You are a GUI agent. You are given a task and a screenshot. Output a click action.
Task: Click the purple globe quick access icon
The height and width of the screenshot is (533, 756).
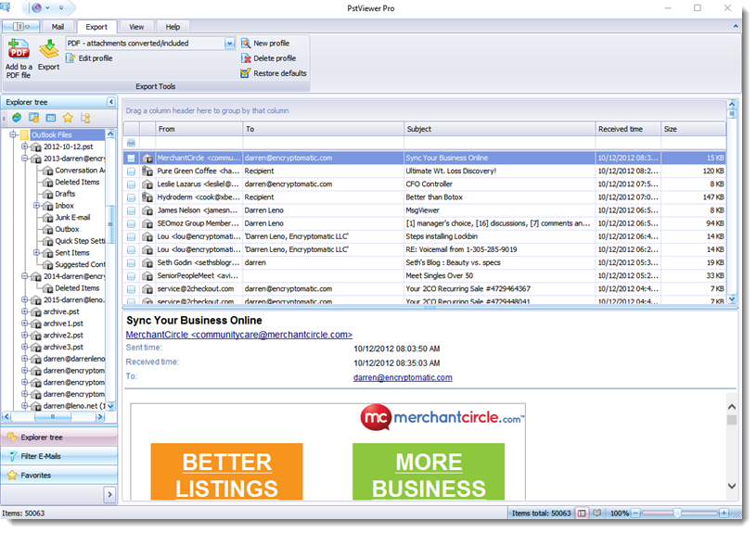pos(37,7)
